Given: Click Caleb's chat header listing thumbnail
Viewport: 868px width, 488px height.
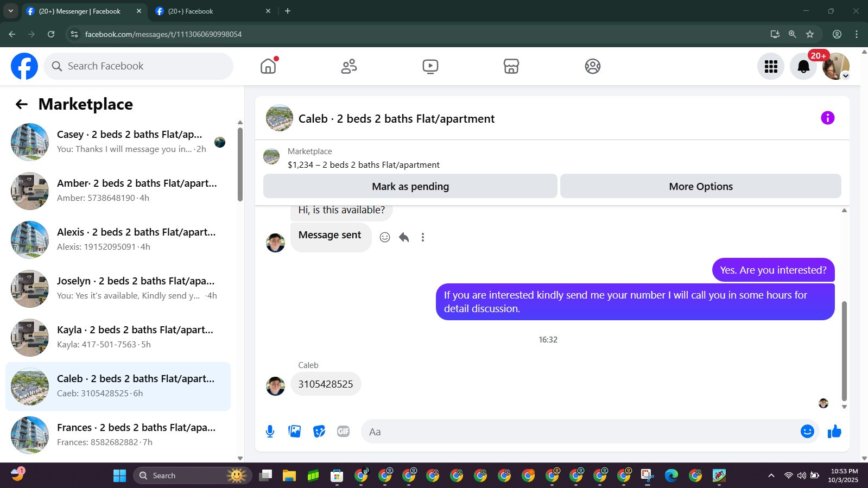Looking at the screenshot, I should (280, 118).
